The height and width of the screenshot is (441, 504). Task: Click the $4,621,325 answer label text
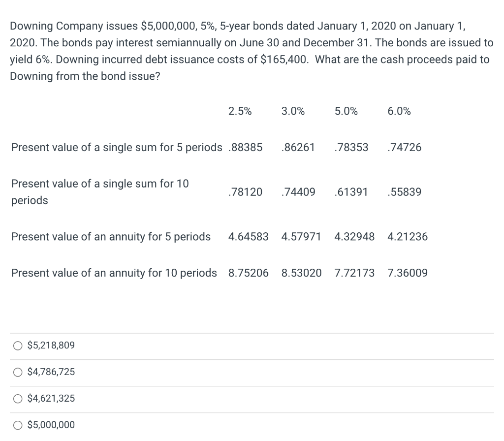[x=50, y=399]
